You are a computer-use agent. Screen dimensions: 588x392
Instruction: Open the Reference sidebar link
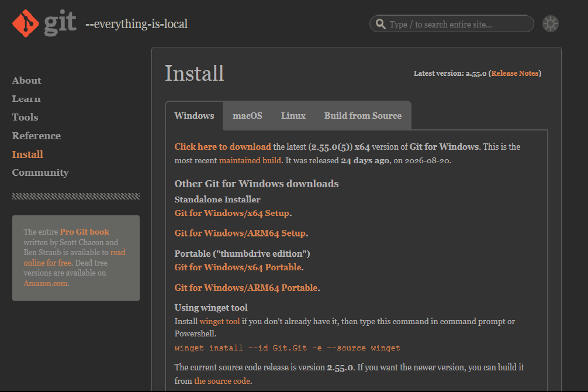pos(36,136)
